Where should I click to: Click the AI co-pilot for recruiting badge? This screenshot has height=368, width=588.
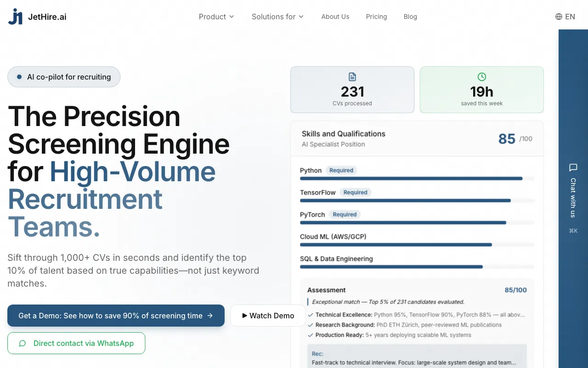point(64,77)
